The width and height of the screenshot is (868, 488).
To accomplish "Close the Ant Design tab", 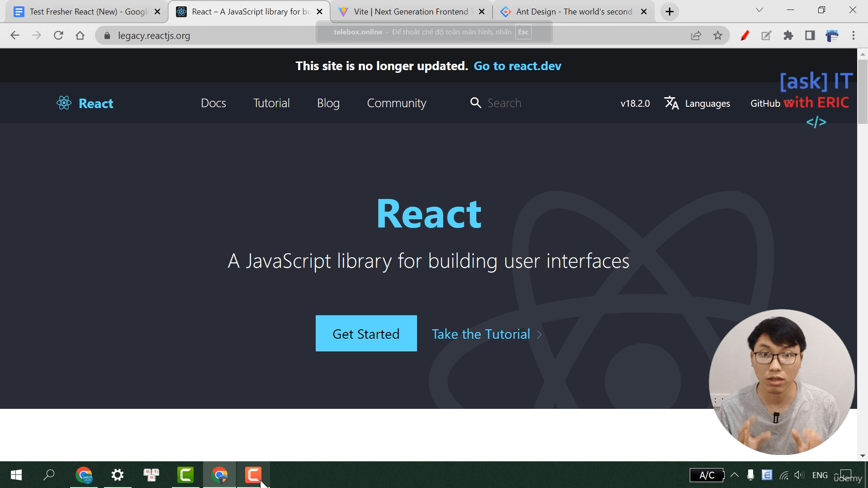I will (x=644, y=12).
